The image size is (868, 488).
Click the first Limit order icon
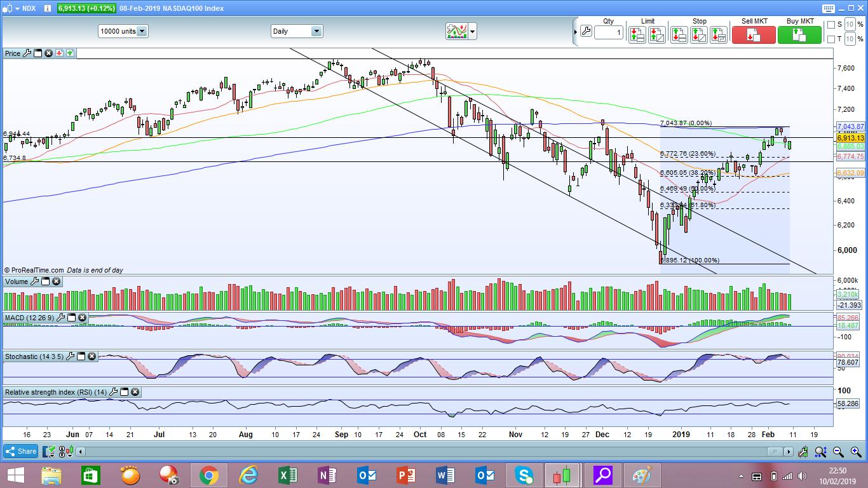tap(637, 34)
